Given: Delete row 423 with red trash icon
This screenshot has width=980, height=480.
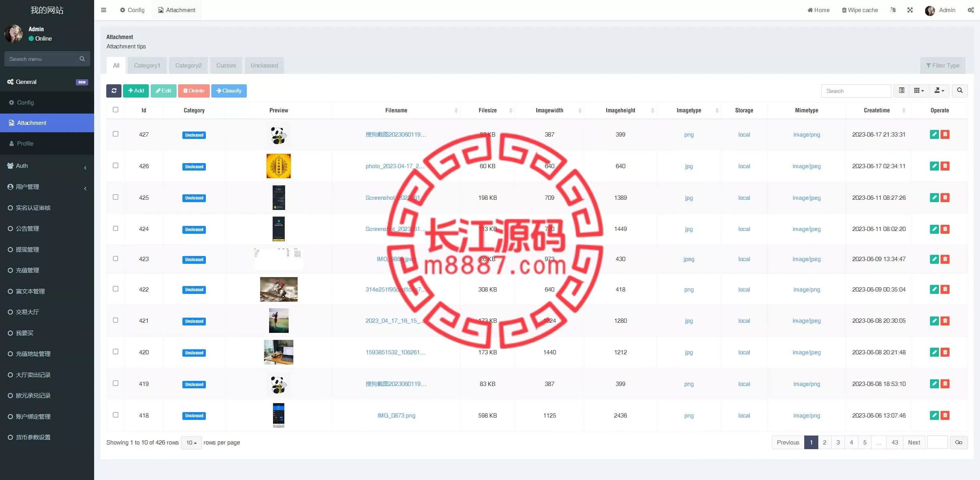Looking at the screenshot, I should [945, 259].
